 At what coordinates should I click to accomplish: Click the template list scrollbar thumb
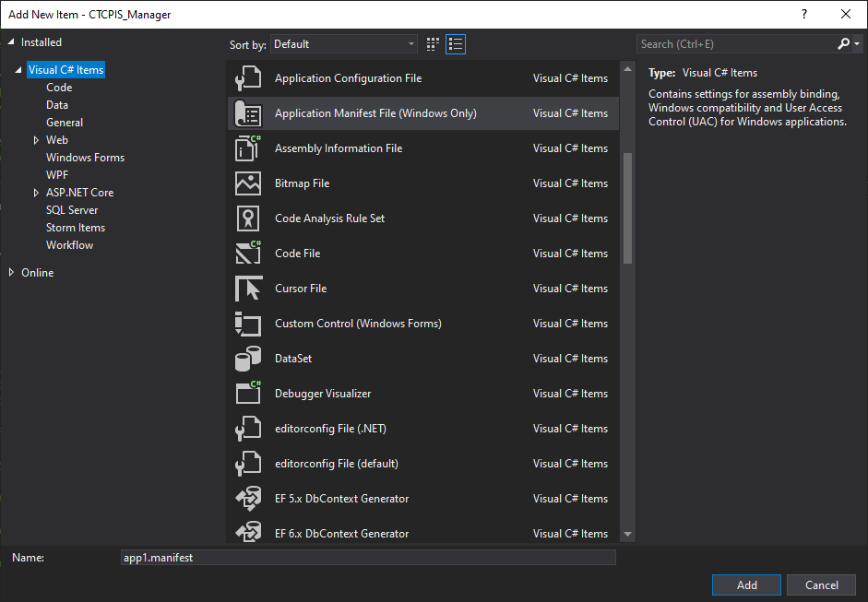point(628,208)
